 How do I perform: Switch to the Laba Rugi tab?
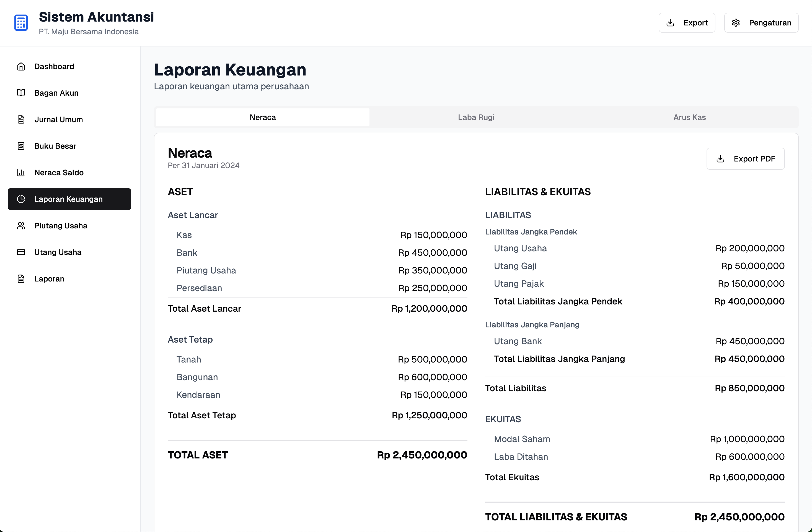tap(476, 117)
